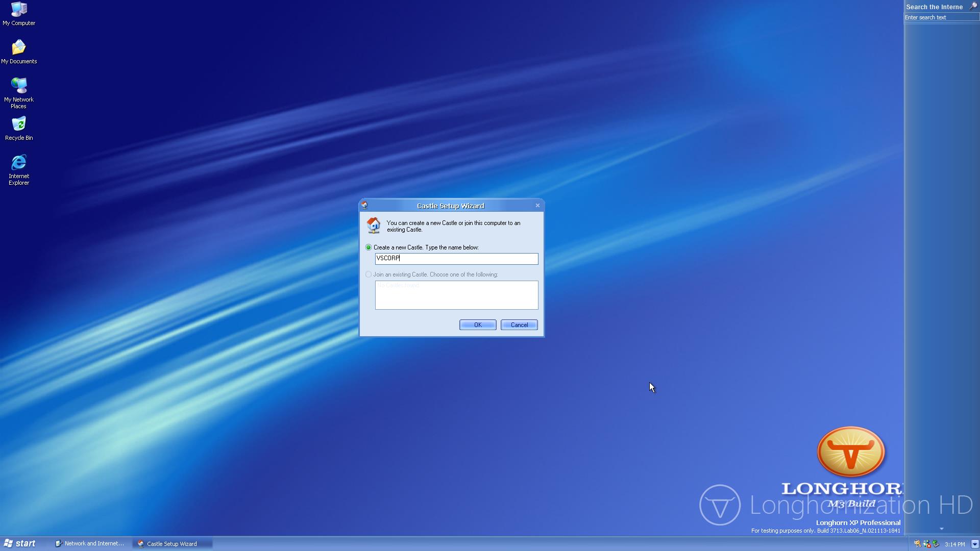The image size is (980, 551).
Task: Open My Network Places icon
Action: 19,92
